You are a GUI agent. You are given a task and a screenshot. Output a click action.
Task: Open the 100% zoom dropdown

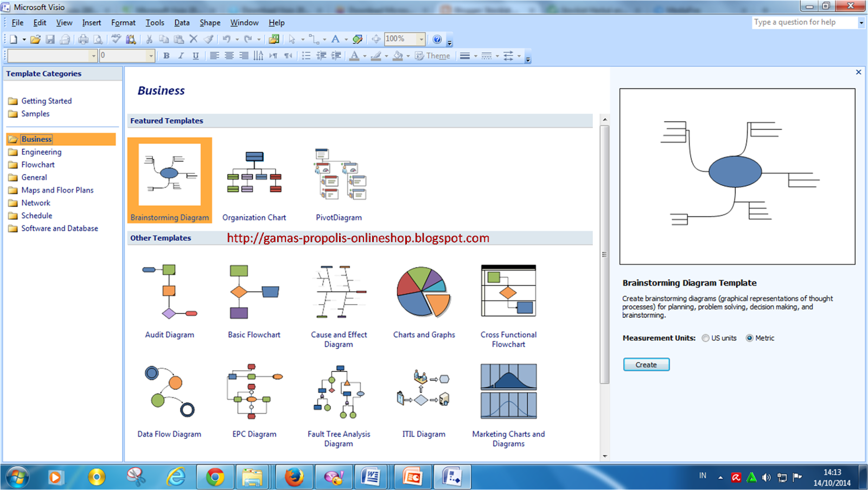(421, 39)
